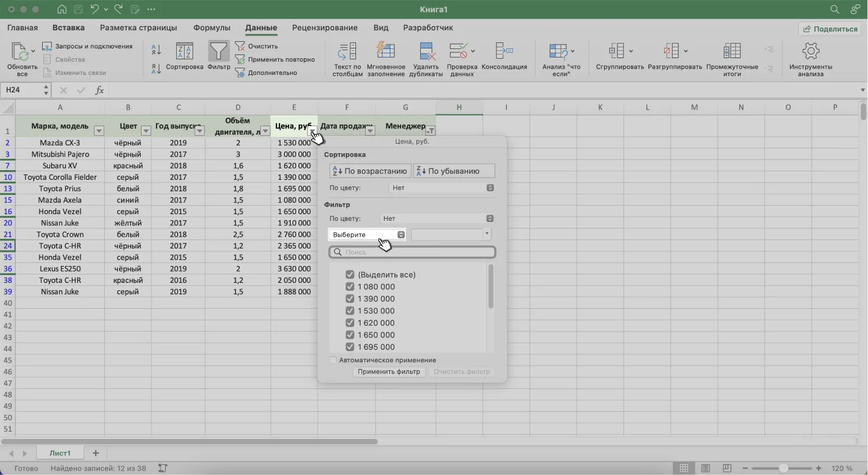Click the Refresh All (Обновить все) icon
The width and height of the screenshot is (868, 475).
[x=21, y=52]
